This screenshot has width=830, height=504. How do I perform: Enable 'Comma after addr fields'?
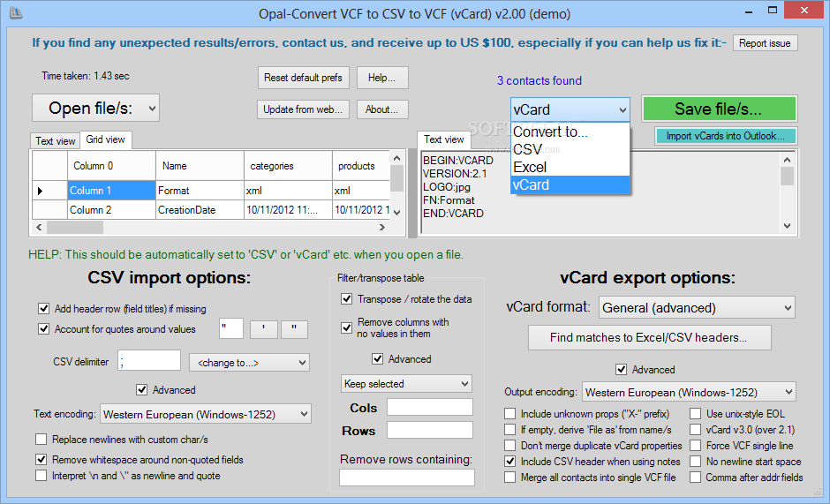pos(696,477)
